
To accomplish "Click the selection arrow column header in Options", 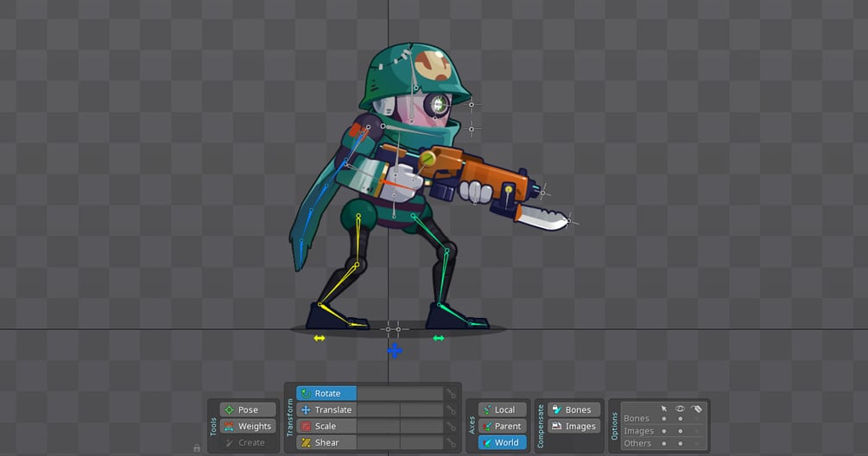I will pos(663,408).
